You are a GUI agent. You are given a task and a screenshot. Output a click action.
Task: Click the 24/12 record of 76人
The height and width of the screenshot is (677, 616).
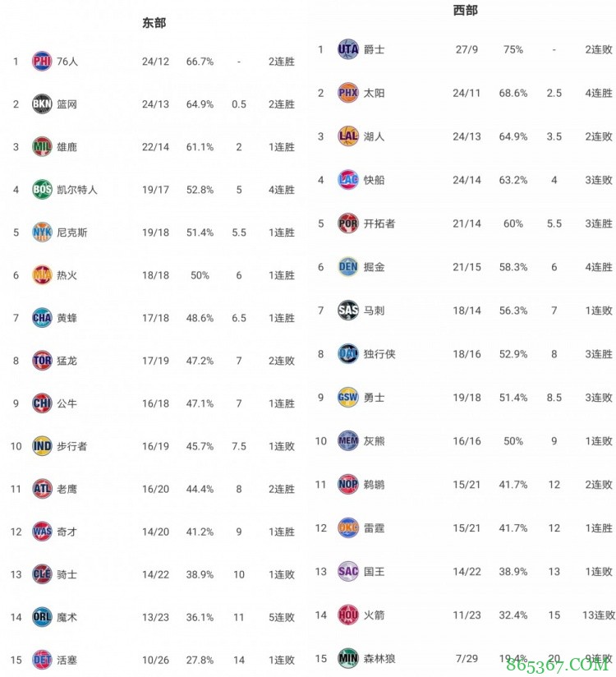(154, 62)
